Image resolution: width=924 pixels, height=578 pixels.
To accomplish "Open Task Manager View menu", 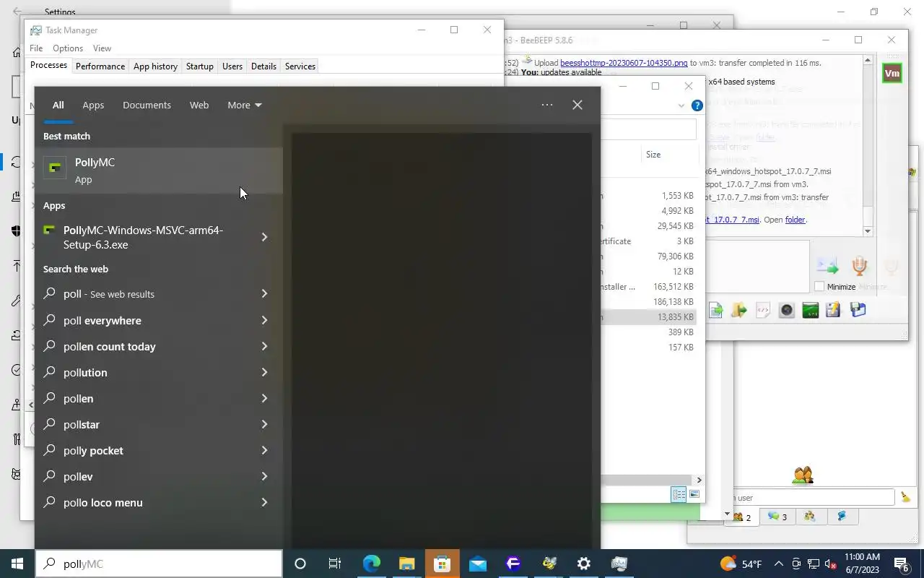I will click(102, 48).
